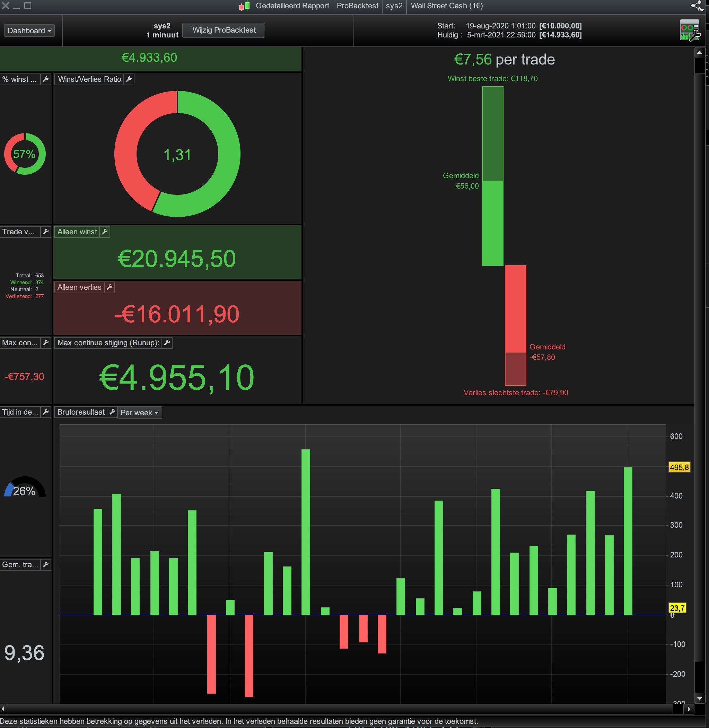Screen dimensions: 709x728
Task: Expand the Per week period dropdown
Action: click(x=140, y=413)
